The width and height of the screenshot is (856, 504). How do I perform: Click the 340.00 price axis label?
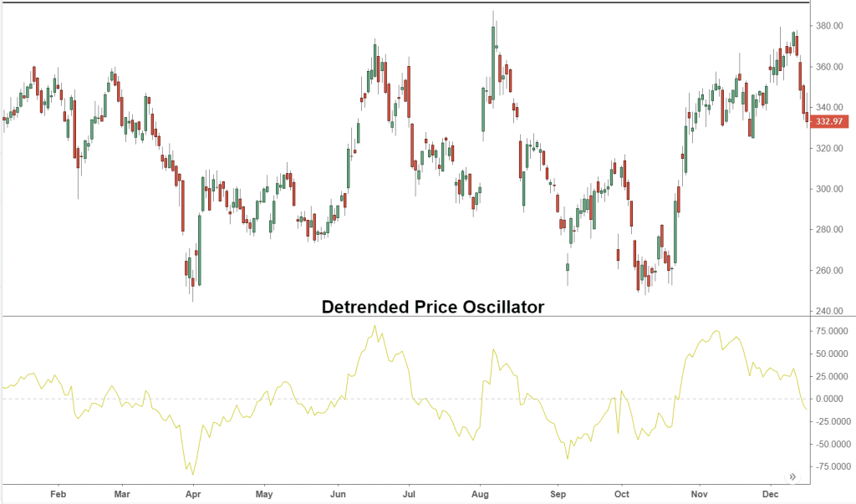829,108
